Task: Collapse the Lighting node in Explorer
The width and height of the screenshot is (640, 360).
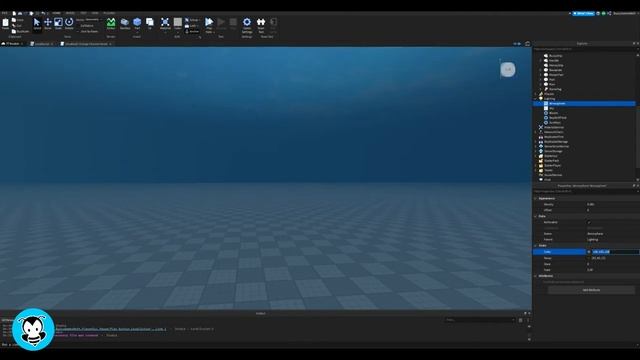Action: tap(536, 99)
